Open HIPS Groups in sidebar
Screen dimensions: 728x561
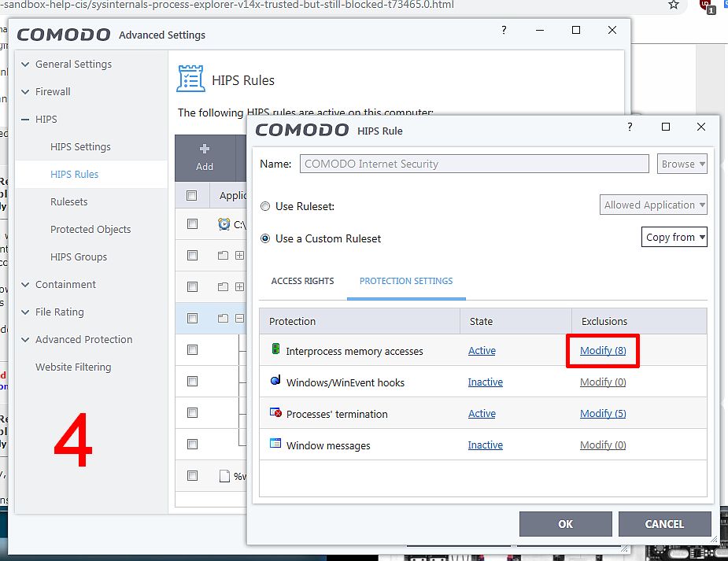[x=79, y=257]
